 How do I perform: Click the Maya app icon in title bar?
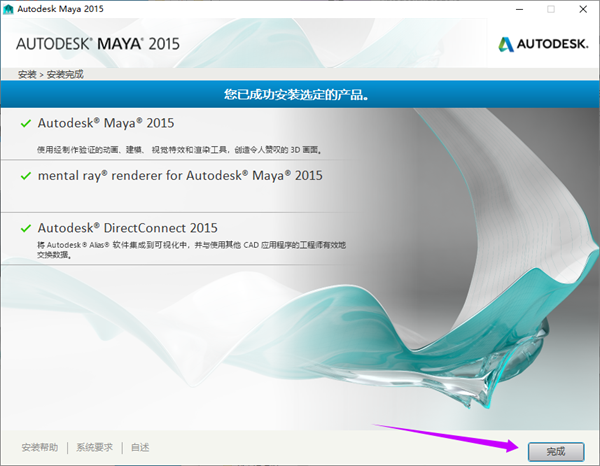pos(9,8)
